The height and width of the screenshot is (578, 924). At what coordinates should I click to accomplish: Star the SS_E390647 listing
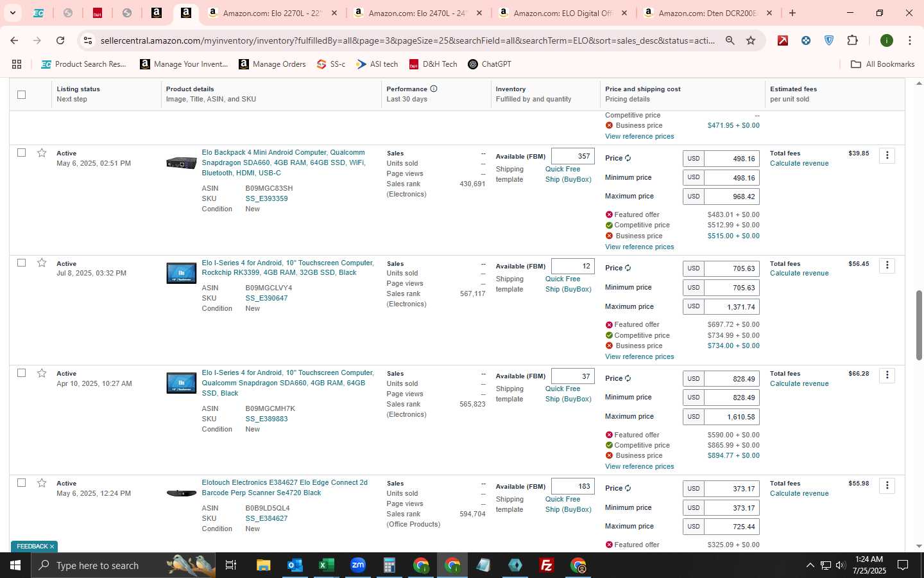pos(42,263)
